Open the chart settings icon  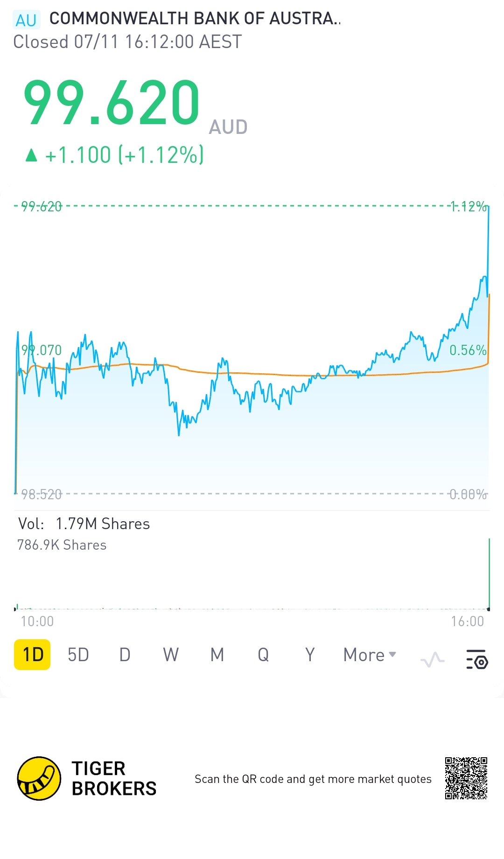click(x=477, y=658)
